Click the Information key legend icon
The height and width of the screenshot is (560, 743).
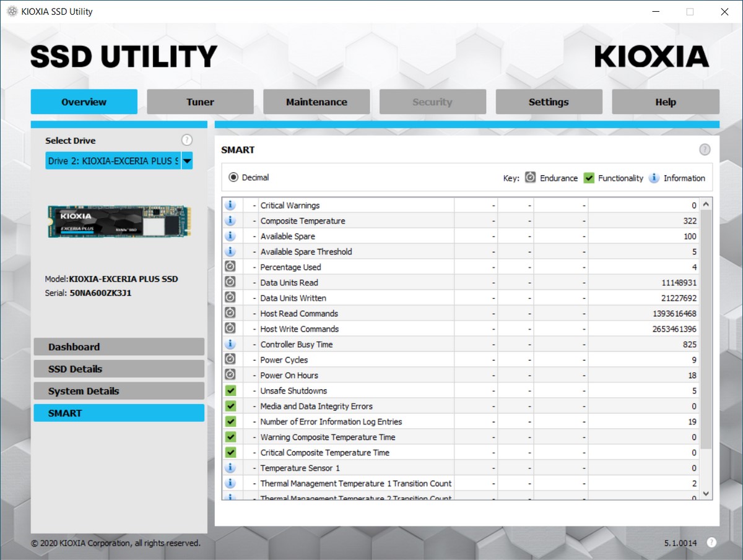(x=654, y=178)
